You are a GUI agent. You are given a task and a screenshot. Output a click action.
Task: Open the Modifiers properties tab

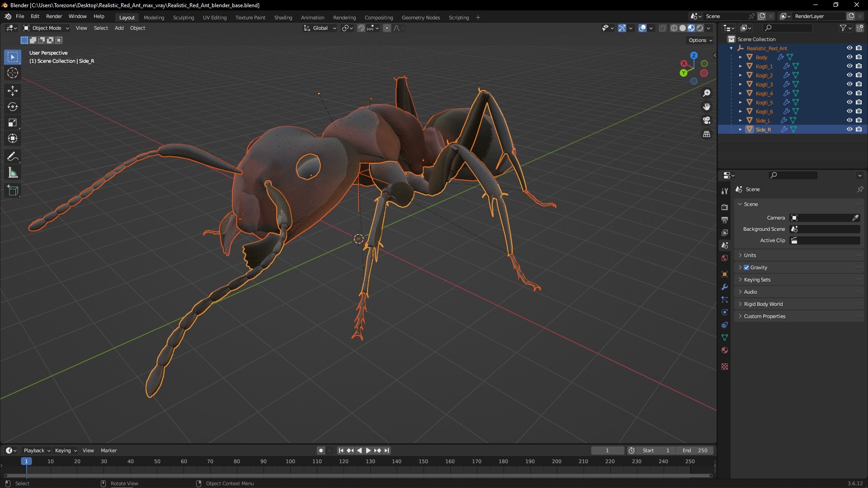pyautogui.click(x=725, y=287)
